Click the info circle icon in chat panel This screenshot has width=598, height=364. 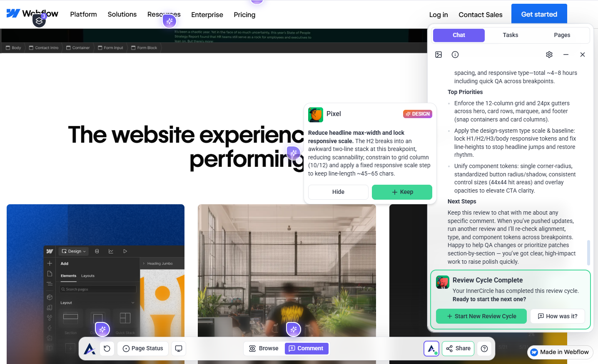click(455, 54)
